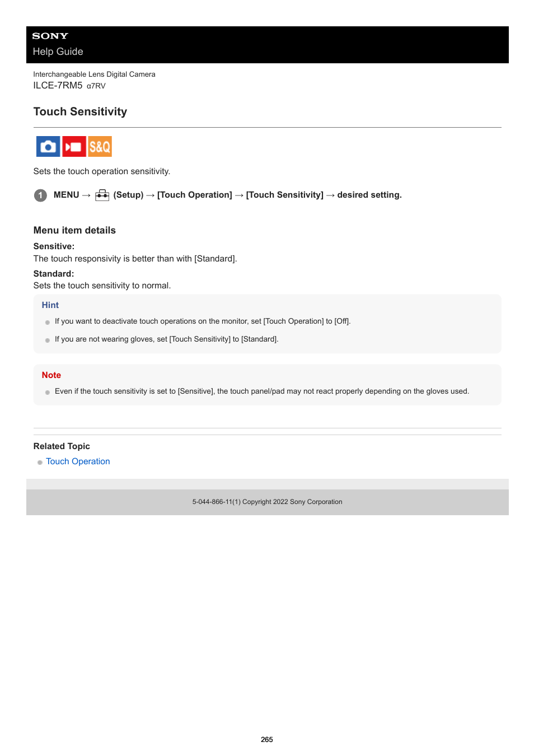Viewport: 534px width, 756px height.
Task: Click the red Note label
Action: click(x=51, y=375)
